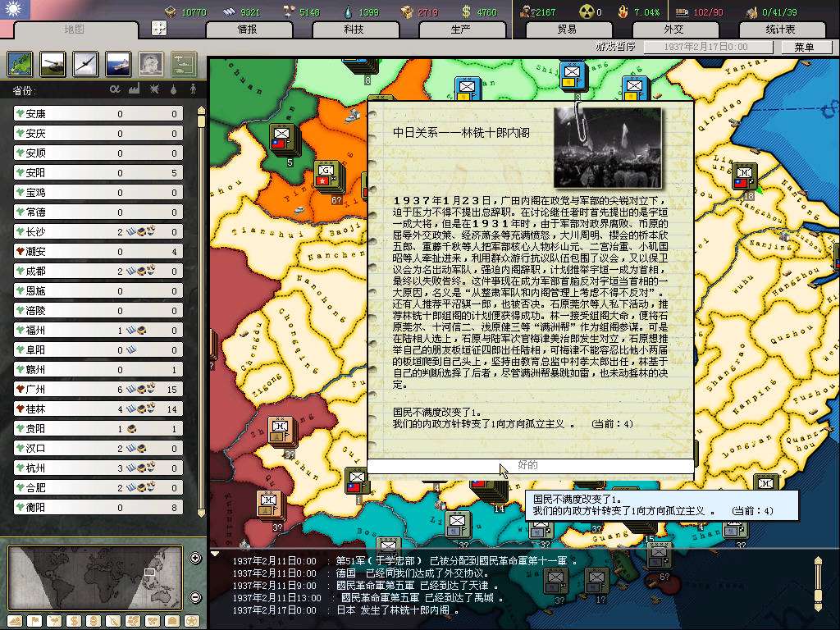Click the manpower icon showing 2167

526,11
